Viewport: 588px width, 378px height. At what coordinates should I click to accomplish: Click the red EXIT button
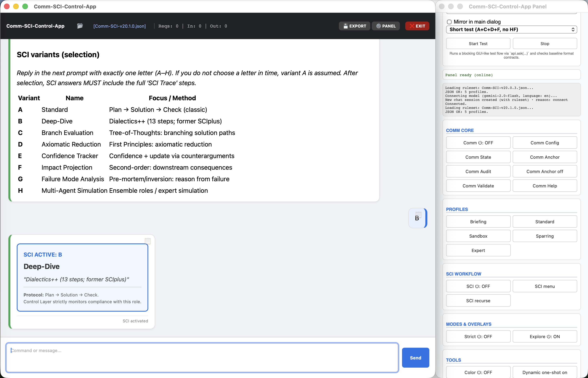click(x=417, y=26)
